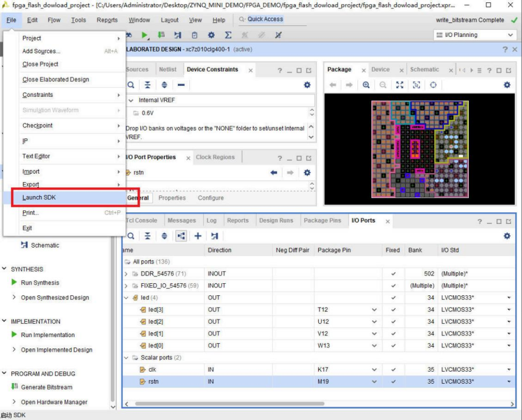Click the plus icon to create I/O port
The image size is (522, 420).
197,236
